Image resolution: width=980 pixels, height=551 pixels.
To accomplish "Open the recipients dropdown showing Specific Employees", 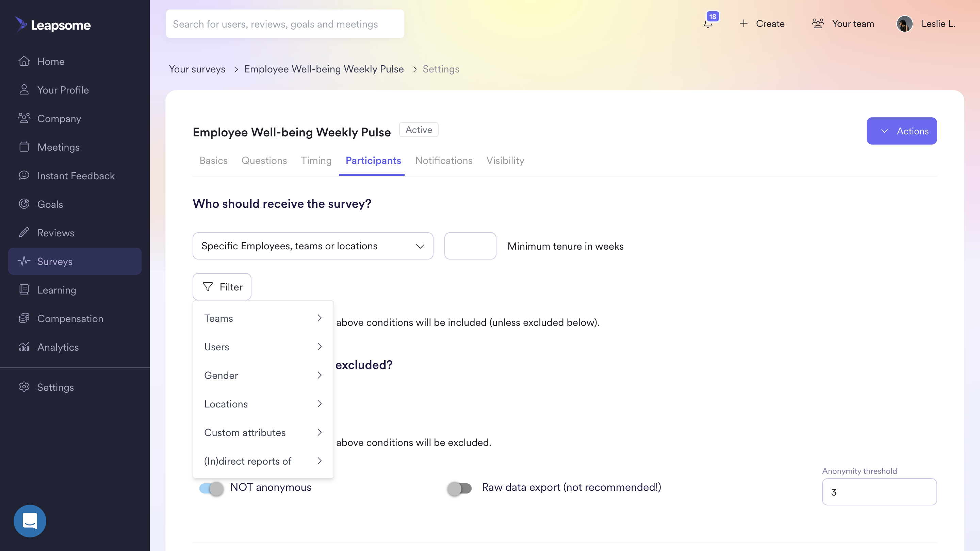I will (x=313, y=246).
